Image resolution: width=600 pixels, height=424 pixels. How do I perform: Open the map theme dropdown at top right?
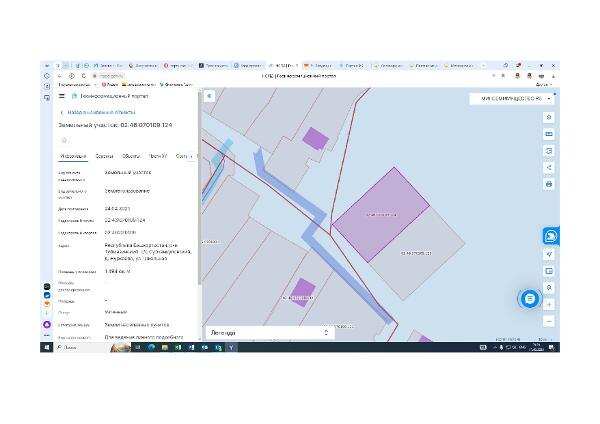click(512, 99)
